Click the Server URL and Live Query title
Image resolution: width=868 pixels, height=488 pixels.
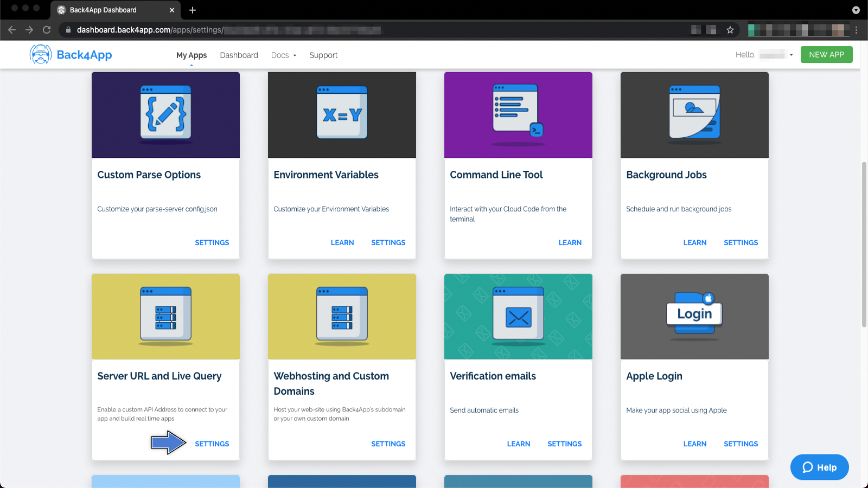pyautogui.click(x=159, y=376)
